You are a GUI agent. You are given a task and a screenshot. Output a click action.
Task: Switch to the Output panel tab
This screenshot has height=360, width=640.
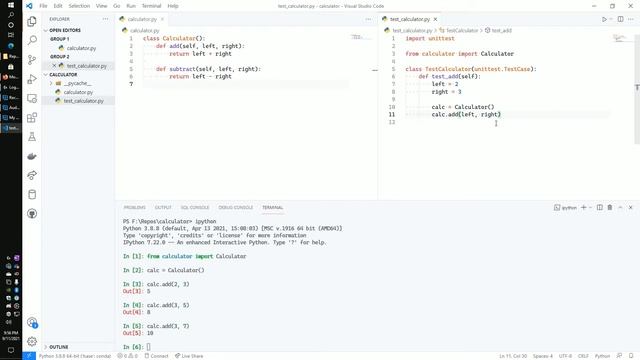163,207
